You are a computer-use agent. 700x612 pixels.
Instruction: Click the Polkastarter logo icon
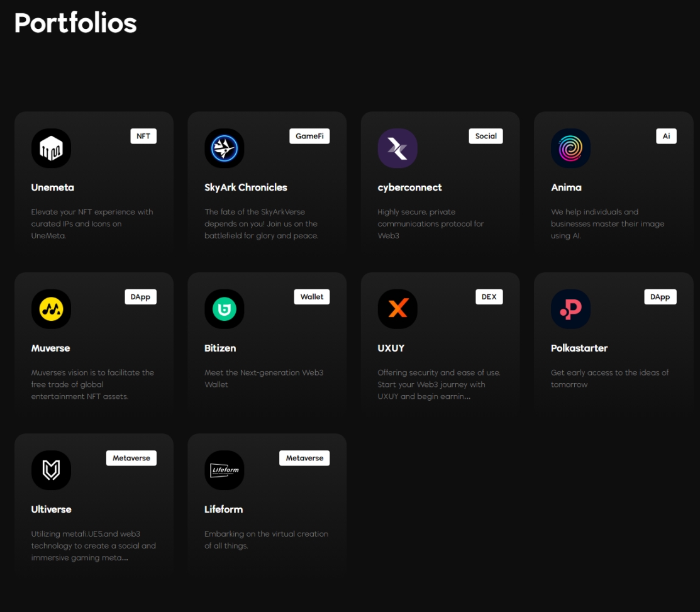point(570,309)
